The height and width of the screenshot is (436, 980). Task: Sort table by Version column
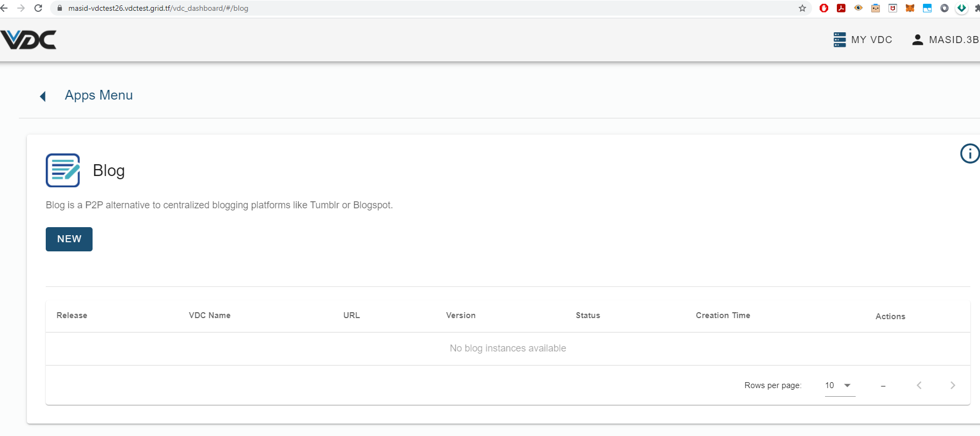point(461,315)
